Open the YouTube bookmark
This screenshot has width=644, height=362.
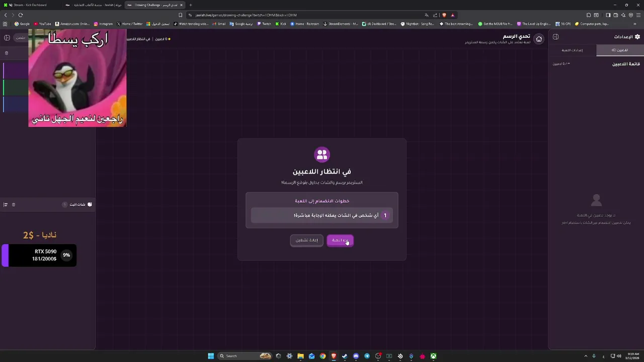coord(43,24)
